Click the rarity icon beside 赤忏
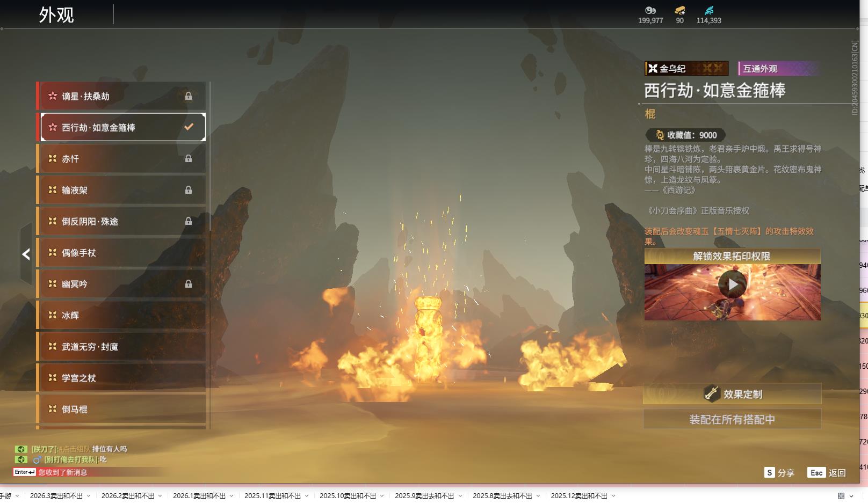 pos(53,159)
